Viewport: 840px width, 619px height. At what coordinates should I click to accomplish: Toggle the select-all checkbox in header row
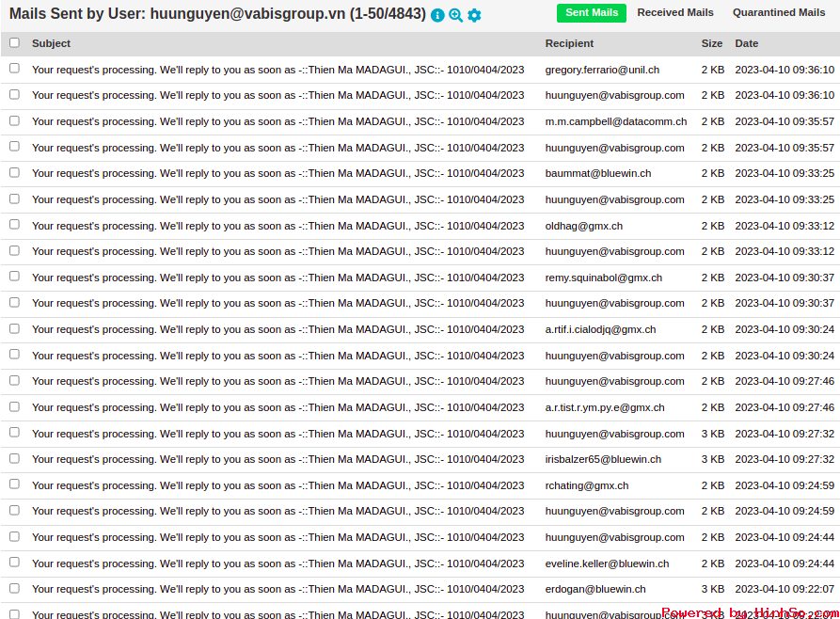(14, 42)
